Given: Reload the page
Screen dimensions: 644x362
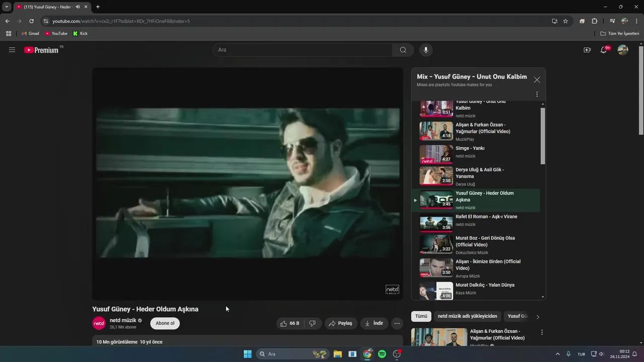Looking at the screenshot, I should 31,21.
